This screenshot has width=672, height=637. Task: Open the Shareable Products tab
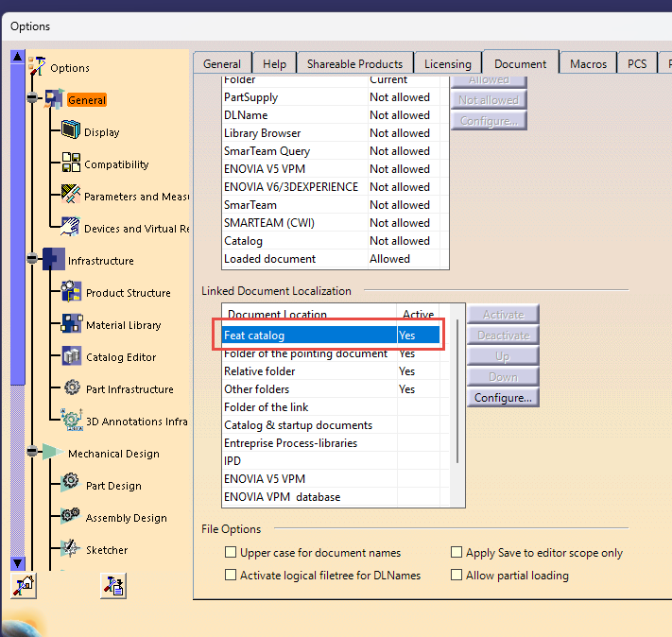354,64
